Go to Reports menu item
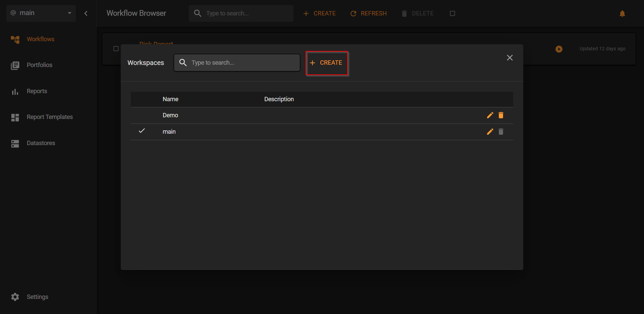 pos(37,91)
